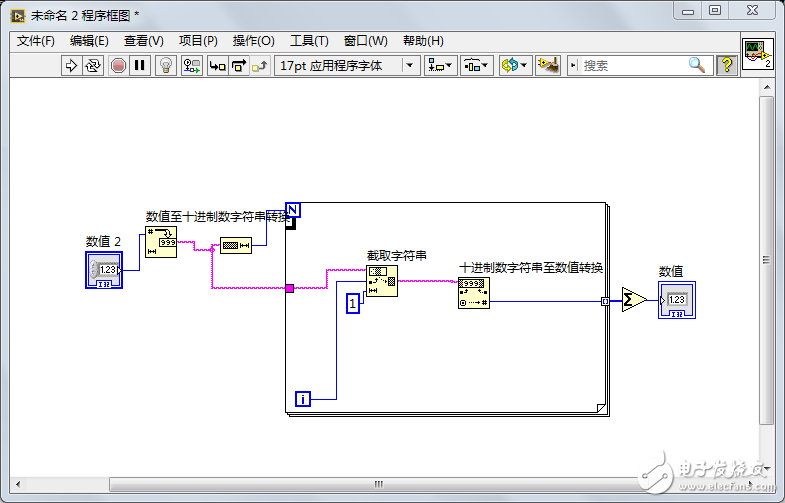Viewport: 785px width, 503px height.
Task: Click the Step Out button
Action: point(260,66)
